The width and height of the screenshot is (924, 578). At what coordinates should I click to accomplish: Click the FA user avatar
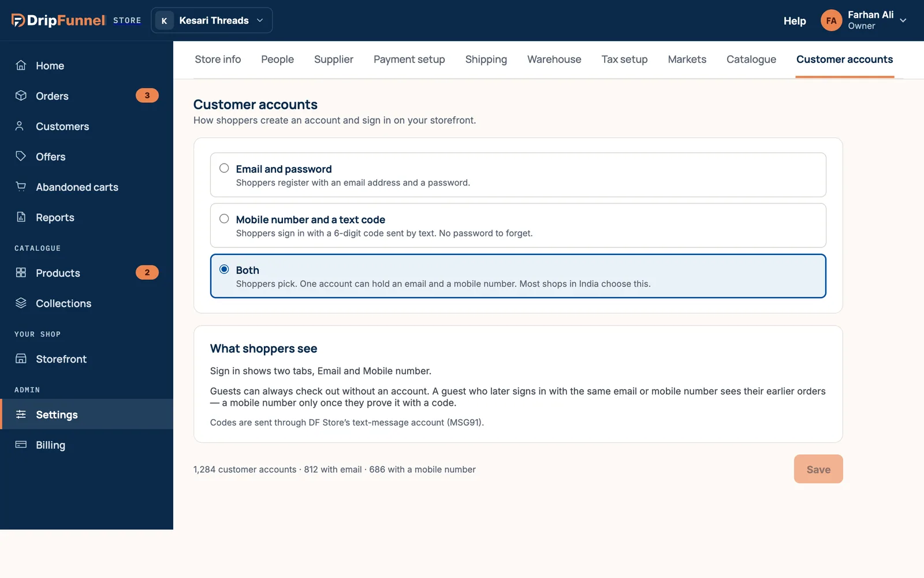click(x=831, y=20)
